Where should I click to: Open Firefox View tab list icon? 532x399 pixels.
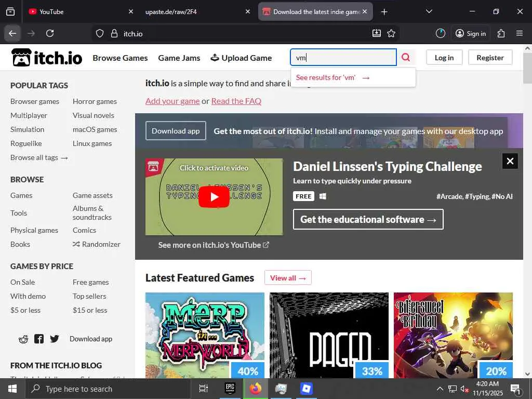(10, 11)
